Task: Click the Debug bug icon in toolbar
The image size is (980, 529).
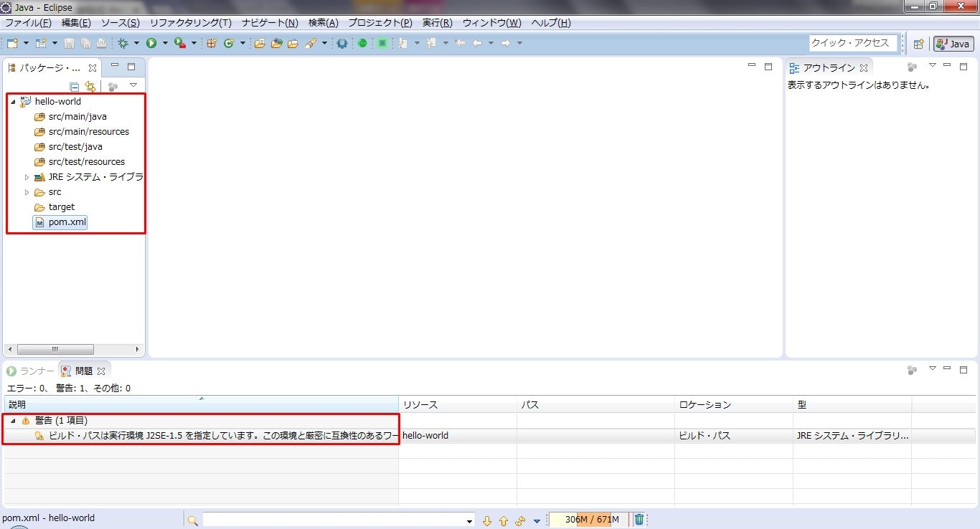Action: click(x=123, y=43)
